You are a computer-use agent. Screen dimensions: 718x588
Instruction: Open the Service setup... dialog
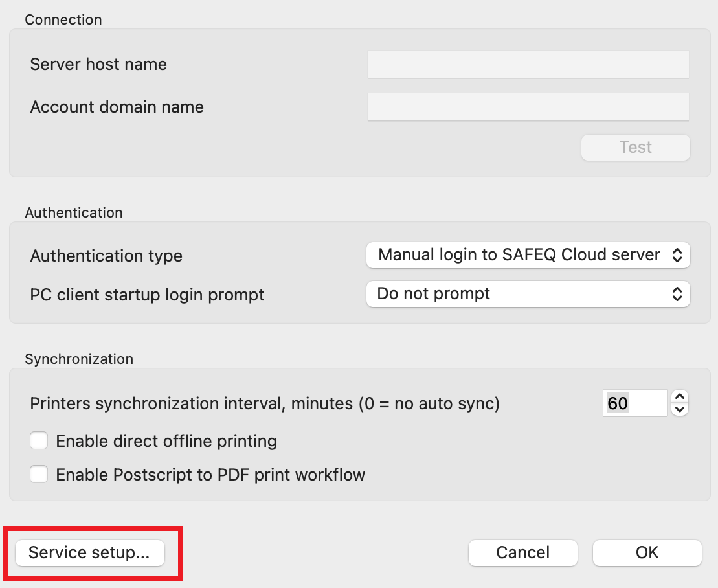coord(89,553)
